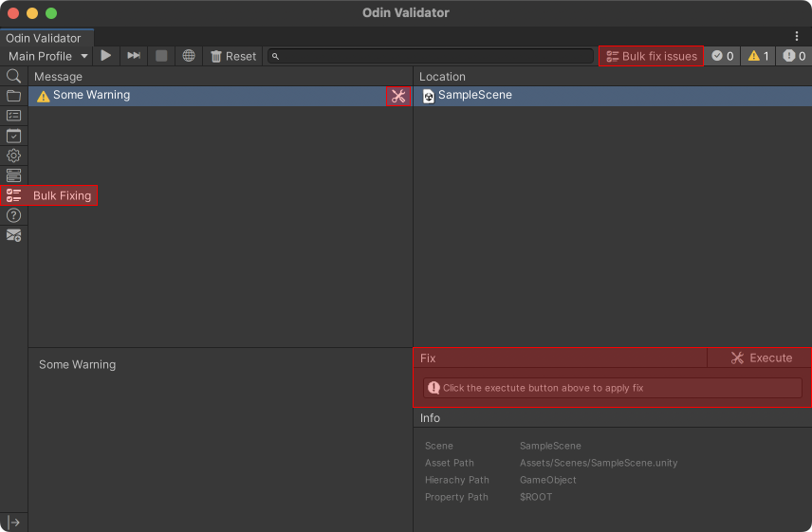Minimize the window with yellow button

pyautogui.click(x=32, y=13)
